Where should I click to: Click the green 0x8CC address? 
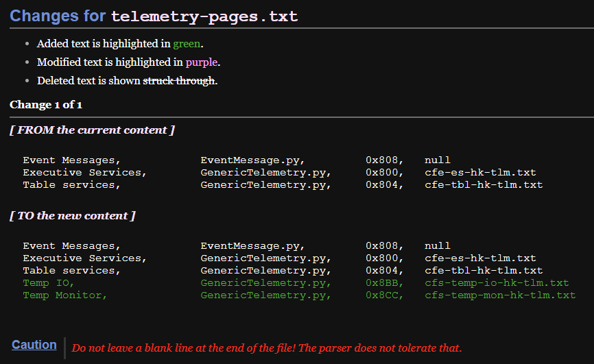coord(385,295)
